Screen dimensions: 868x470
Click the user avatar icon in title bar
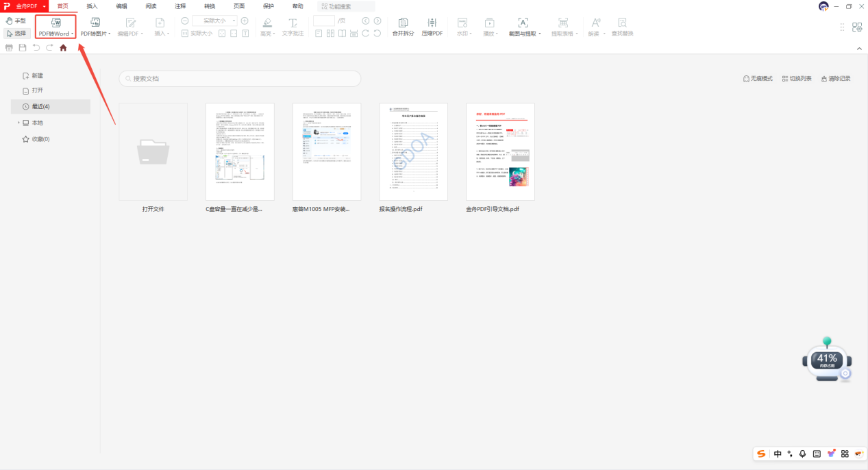click(823, 6)
